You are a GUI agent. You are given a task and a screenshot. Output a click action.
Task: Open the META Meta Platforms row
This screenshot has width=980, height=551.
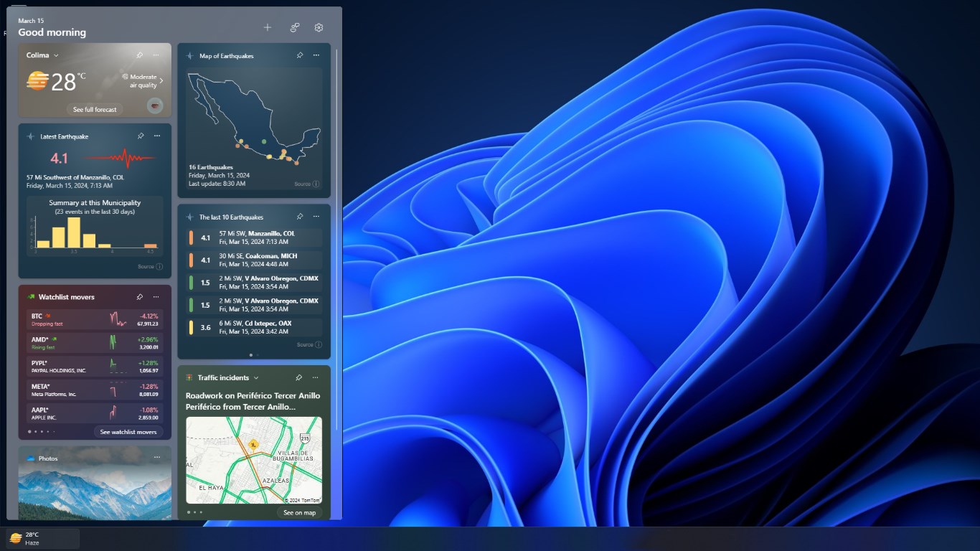(95, 390)
